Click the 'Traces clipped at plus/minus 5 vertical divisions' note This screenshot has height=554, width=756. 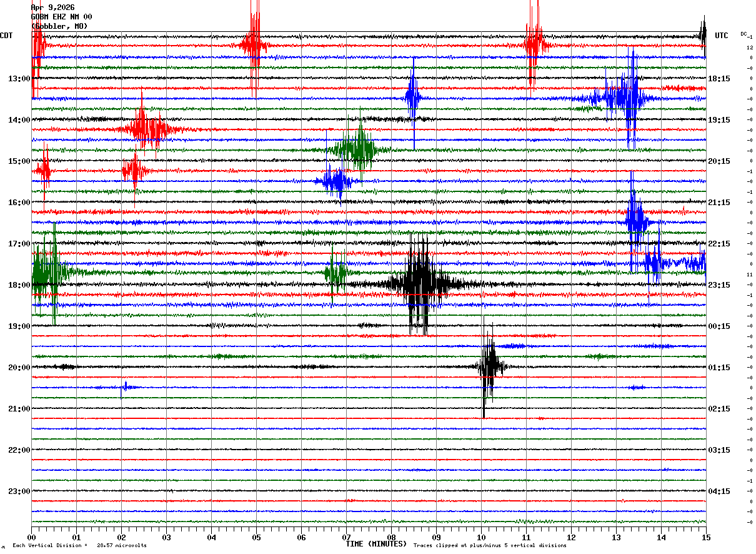pyautogui.click(x=490, y=546)
